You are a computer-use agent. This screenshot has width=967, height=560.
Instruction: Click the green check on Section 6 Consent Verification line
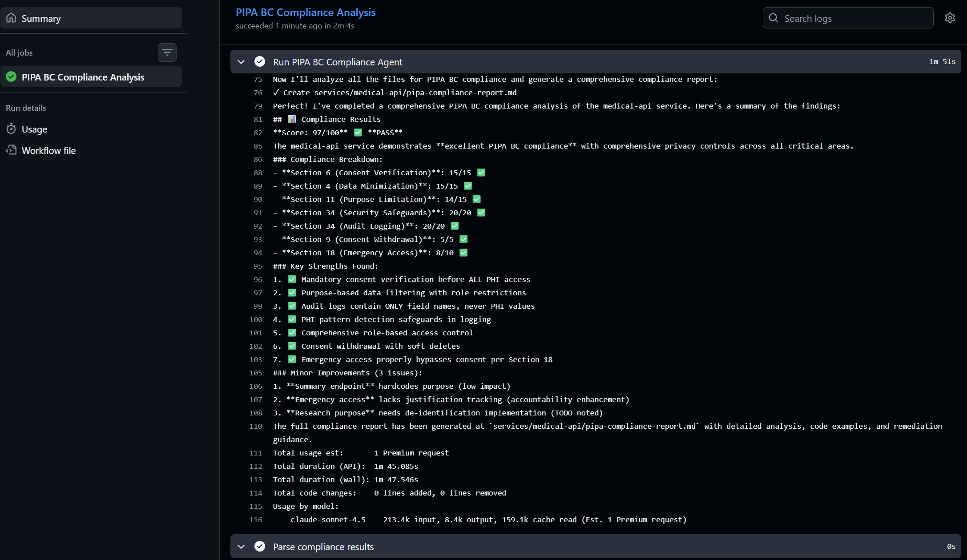coord(481,173)
